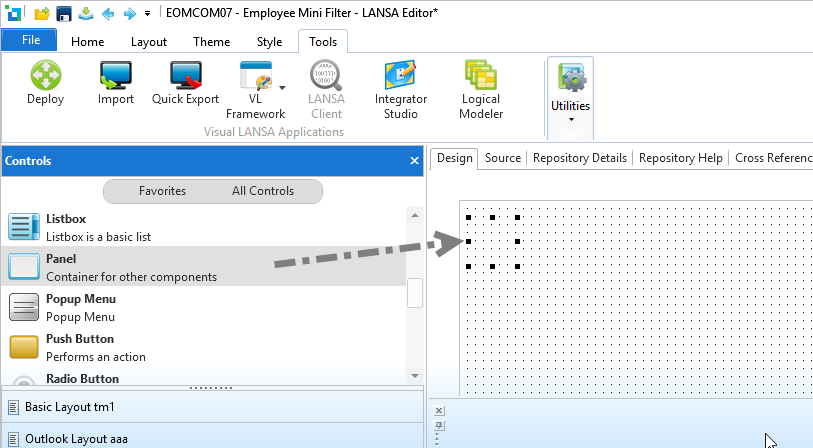Switch to the Layout ribbon tab

pos(149,41)
